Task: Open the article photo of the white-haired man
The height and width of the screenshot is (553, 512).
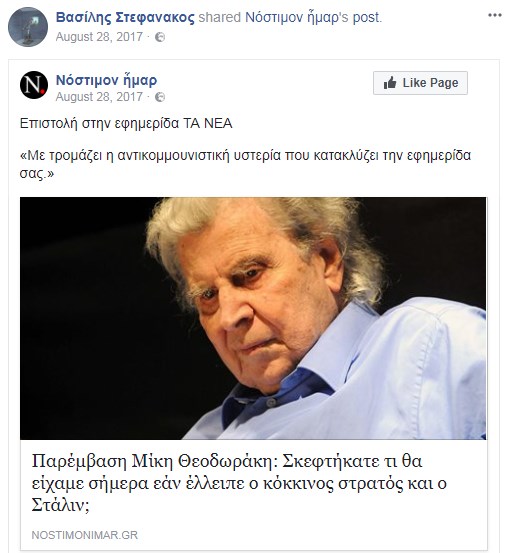Action: click(253, 318)
